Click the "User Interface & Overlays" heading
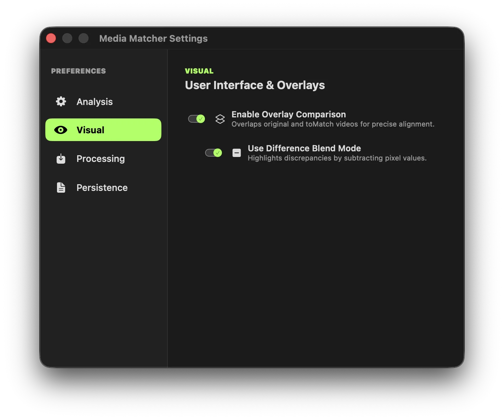Screen dimensions: 504x420 255,85
